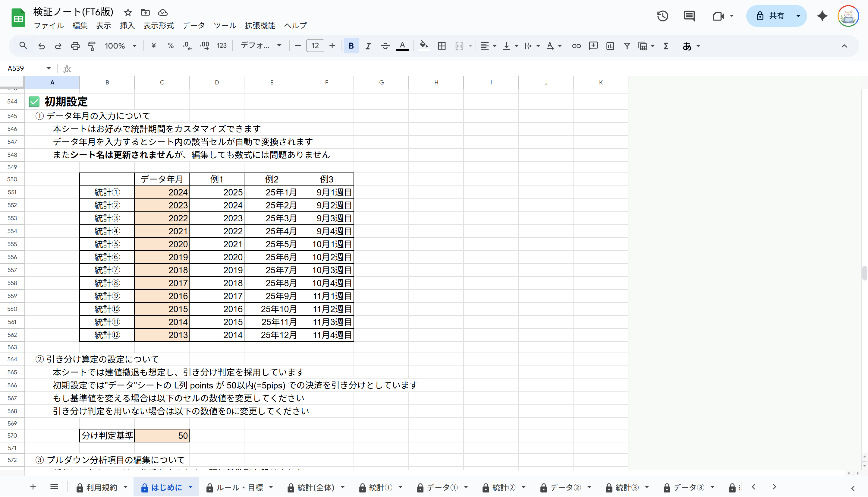Switch to the 統計(全体) sheet tab
The width and height of the screenshot is (868, 497).
click(316, 487)
